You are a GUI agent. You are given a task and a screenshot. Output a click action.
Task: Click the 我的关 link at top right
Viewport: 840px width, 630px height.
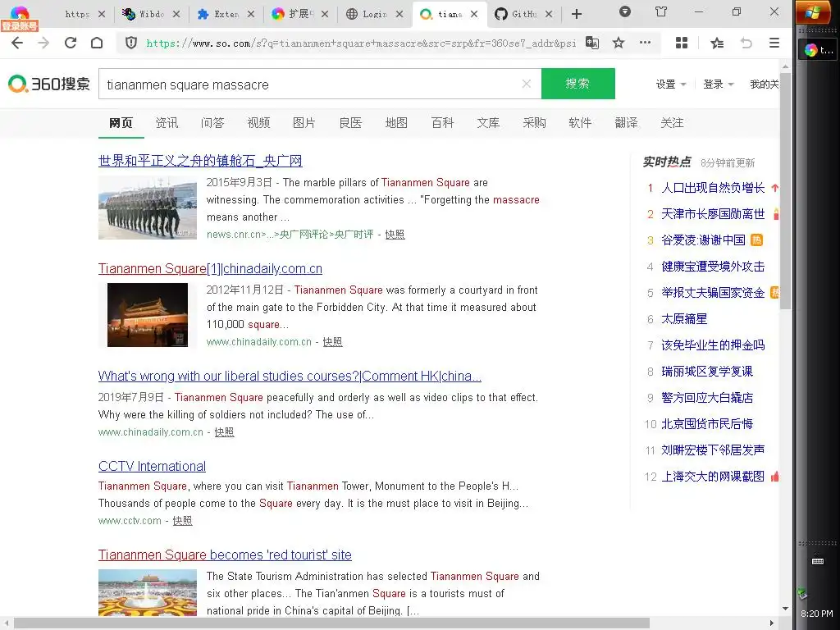coord(765,84)
